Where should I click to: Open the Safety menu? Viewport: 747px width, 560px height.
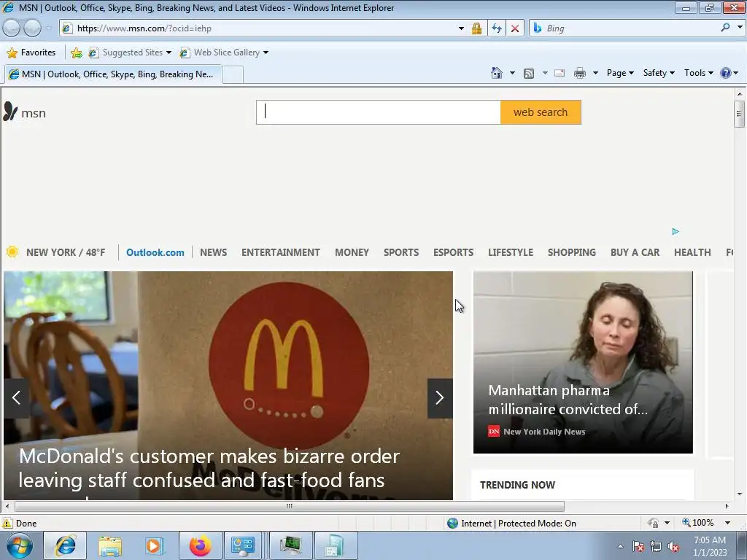tap(659, 73)
